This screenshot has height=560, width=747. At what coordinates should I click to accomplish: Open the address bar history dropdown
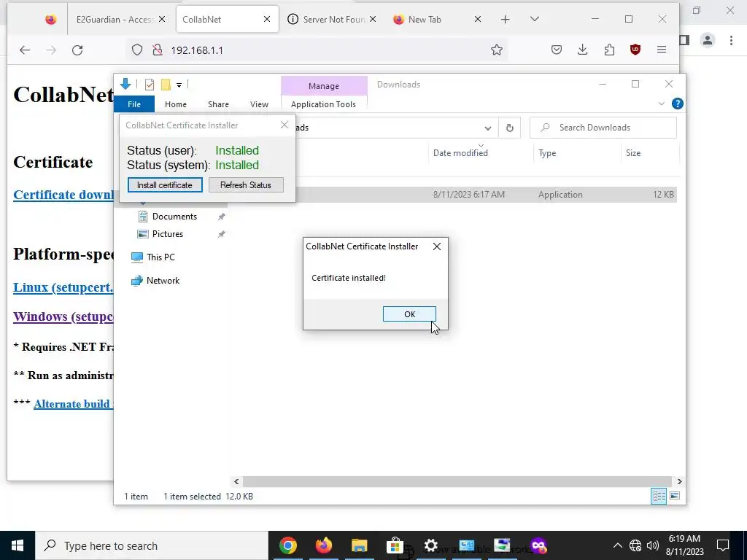coord(487,128)
